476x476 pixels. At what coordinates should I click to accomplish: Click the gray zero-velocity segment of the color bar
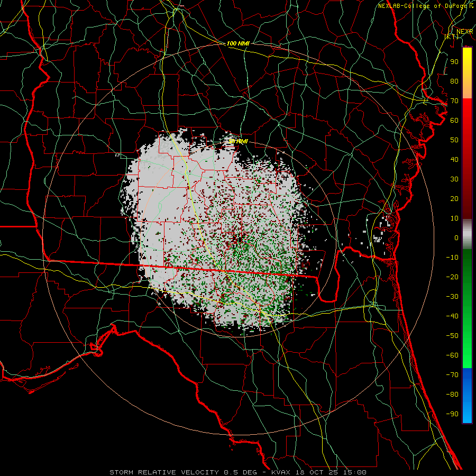click(x=467, y=234)
